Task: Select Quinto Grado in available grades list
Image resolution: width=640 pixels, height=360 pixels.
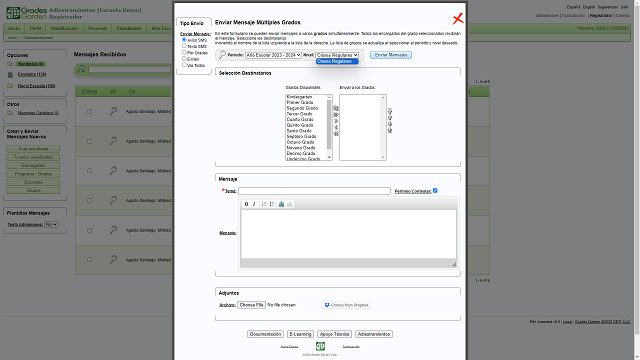Action: [300, 125]
